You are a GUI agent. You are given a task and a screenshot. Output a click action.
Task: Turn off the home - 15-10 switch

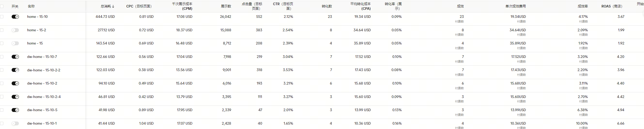coord(15,17)
